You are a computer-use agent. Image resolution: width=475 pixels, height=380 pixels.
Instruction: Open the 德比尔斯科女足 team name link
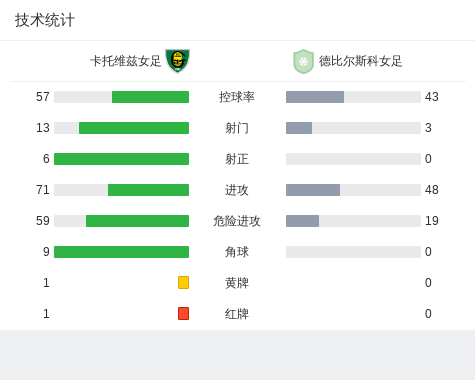click(x=360, y=61)
